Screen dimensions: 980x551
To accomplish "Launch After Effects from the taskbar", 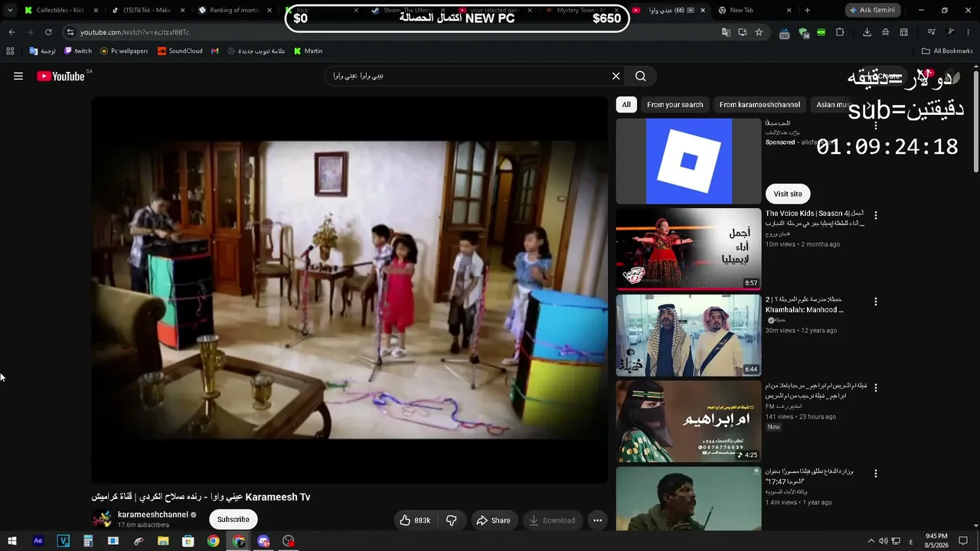I will [x=38, y=541].
